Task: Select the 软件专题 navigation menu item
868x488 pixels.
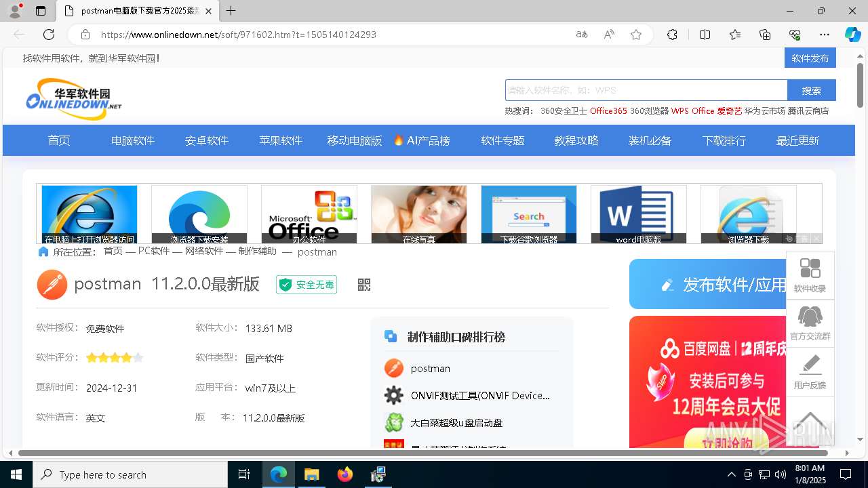Action: [502, 140]
